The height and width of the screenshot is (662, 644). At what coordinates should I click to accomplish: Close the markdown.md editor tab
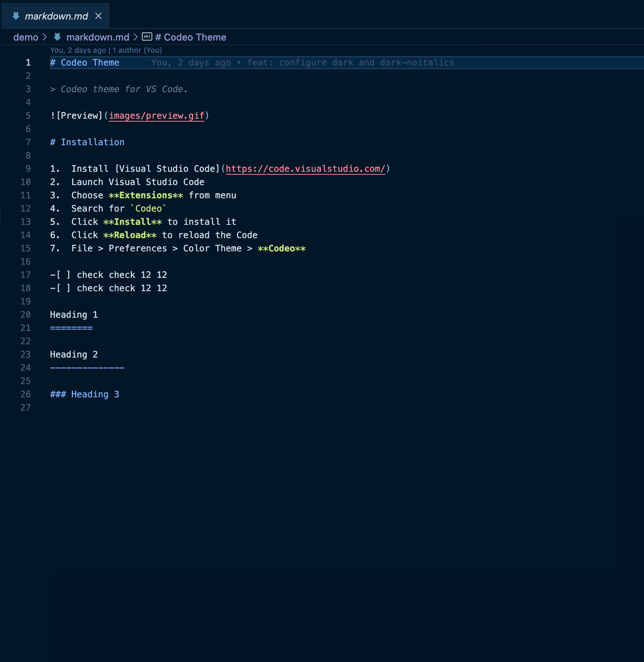click(98, 16)
